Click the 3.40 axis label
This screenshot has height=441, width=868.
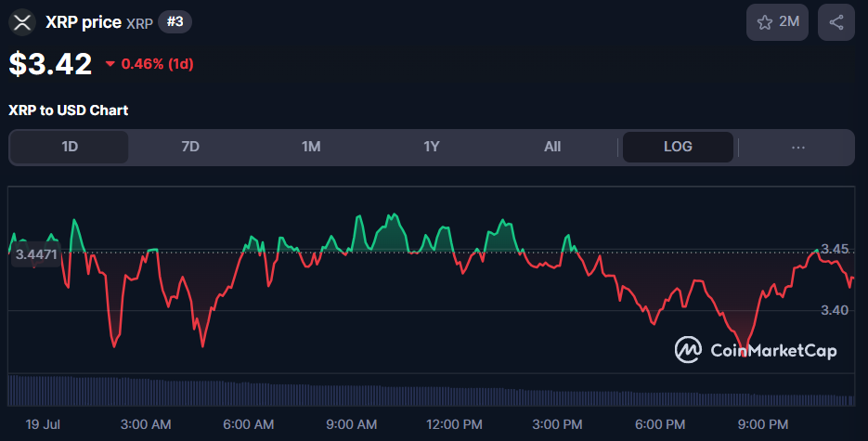click(835, 310)
